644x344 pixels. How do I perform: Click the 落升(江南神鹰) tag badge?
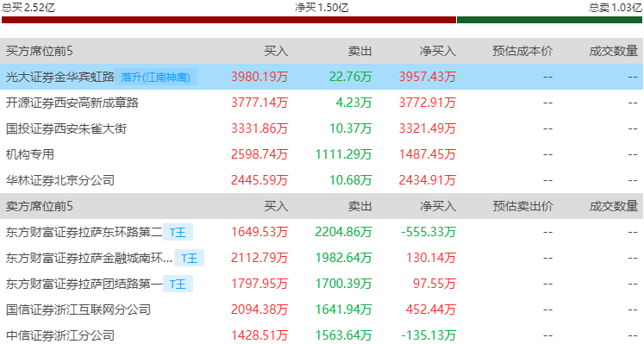pyautogui.click(x=156, y=77)
